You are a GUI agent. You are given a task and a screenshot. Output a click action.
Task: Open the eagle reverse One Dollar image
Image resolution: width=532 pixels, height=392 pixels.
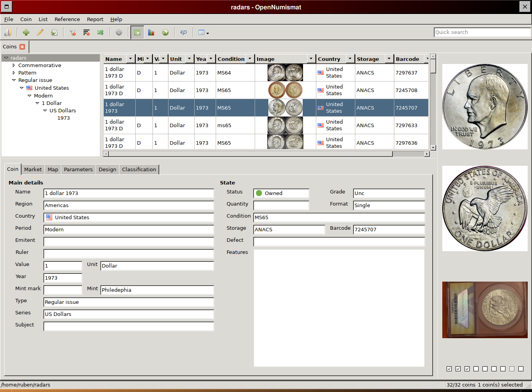point(485,208)
